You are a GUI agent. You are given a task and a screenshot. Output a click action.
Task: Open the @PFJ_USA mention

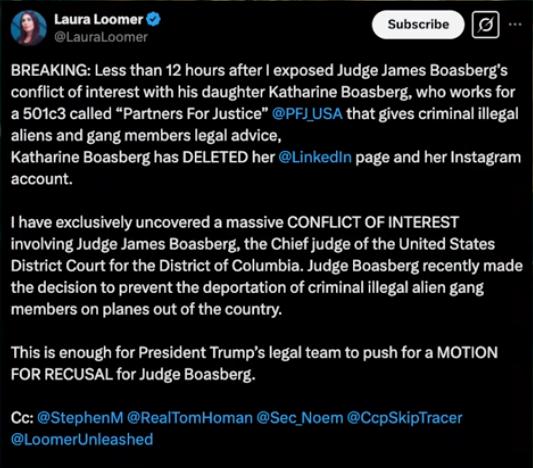click(x=307, y=114)
